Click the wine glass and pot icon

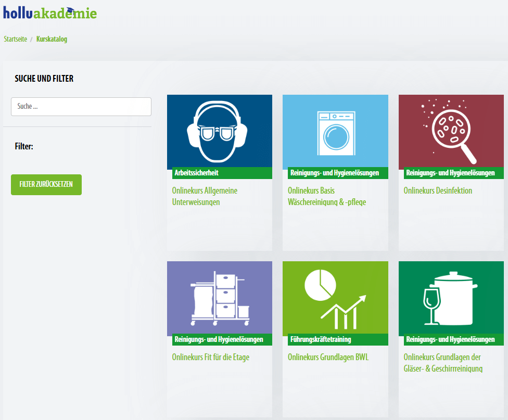[x=451, y=298]
